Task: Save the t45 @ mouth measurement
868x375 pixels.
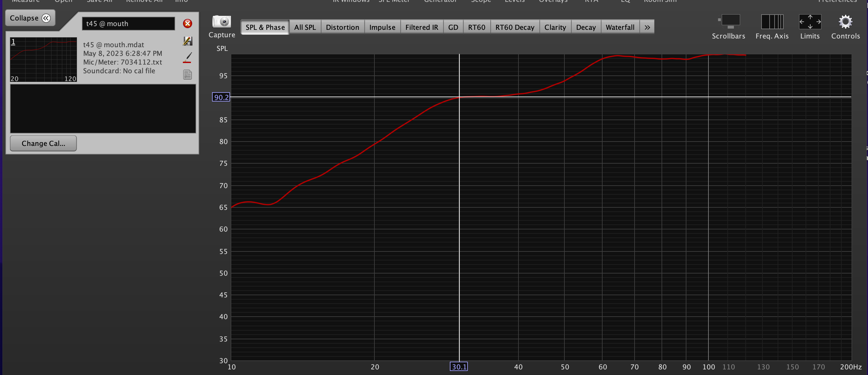Action: tap(188, 41)
